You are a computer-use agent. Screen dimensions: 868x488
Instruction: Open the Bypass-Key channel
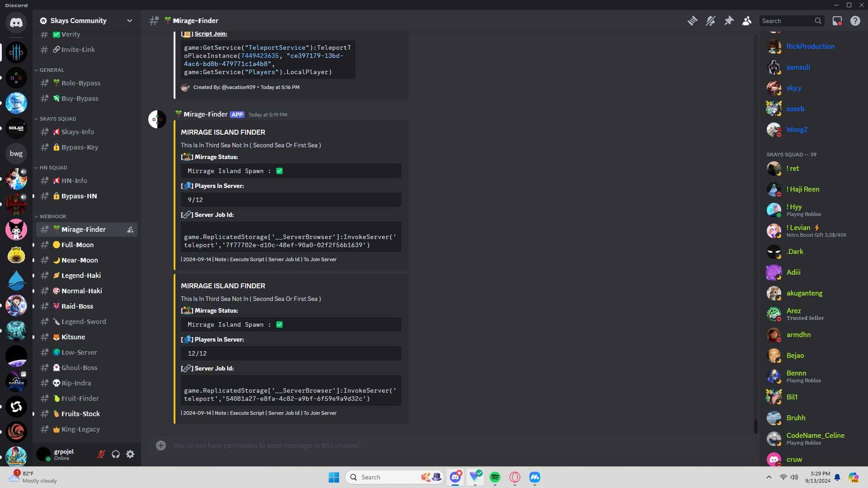(x=87, y=147)
